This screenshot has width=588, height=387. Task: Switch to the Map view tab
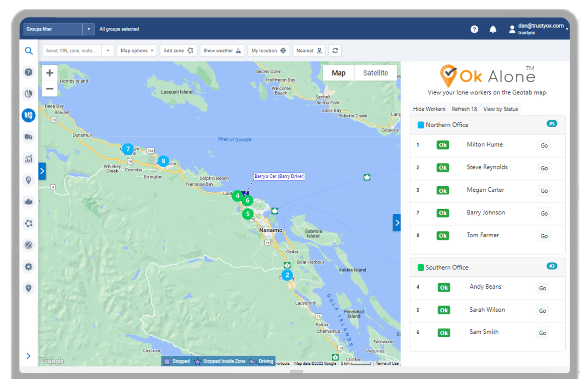(x=338, y=73)
